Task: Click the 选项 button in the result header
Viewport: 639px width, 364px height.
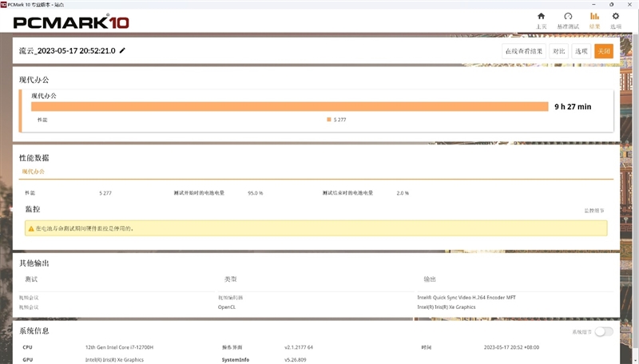Action: tap(581, 51)
